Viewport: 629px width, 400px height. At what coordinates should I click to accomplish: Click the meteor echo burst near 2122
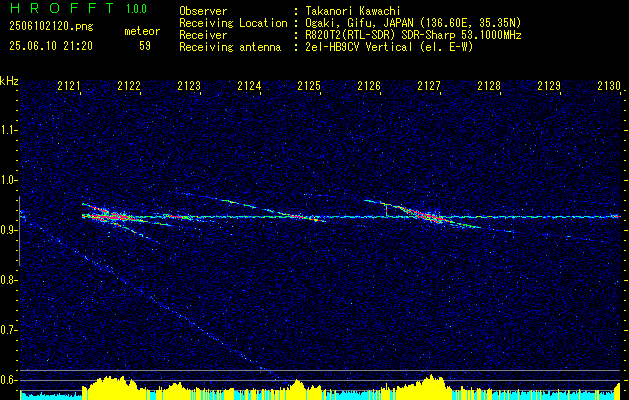click(x=112, y=216)
